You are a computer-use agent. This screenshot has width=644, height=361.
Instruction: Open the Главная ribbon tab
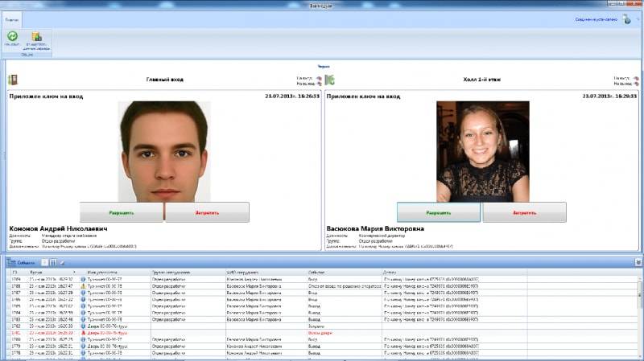tap(12, 19)
